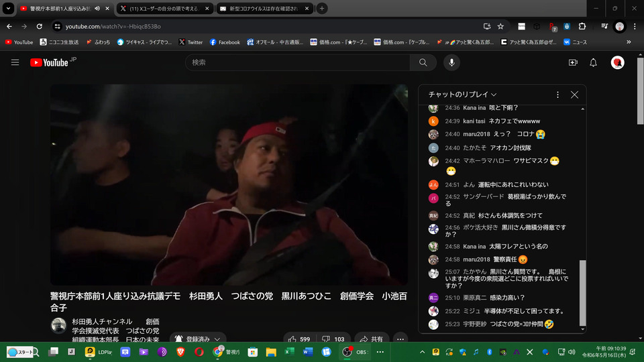644x362 pixels.
Task: Open the volume speaker tray icon
Action: (x=572, y=352)
